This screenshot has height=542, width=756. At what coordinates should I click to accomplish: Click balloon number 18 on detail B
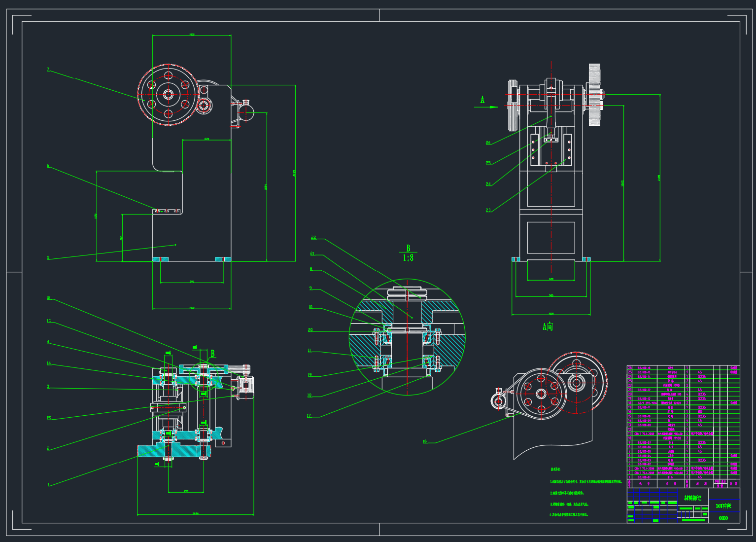pyautogui.click(x=309, y=396)
